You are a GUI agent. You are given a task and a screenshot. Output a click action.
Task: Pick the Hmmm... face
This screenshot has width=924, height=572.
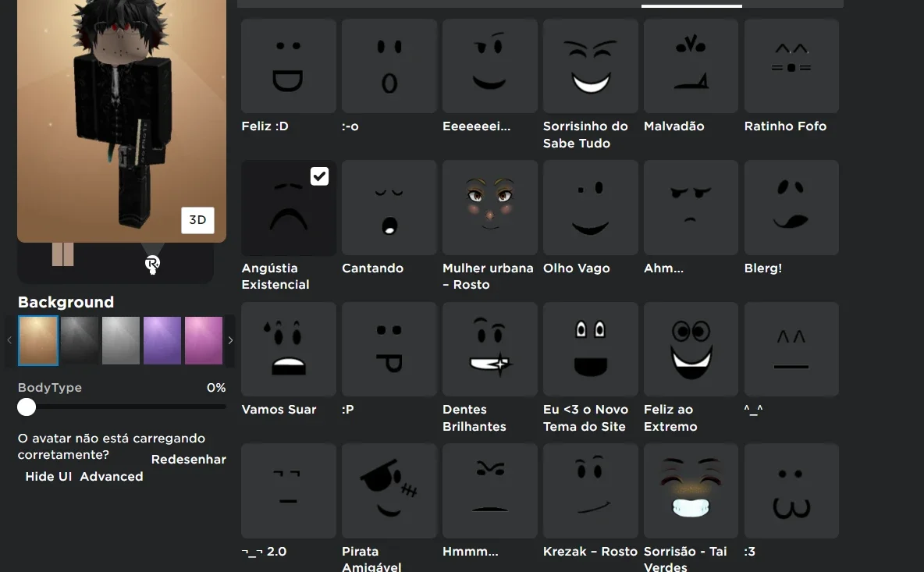click(489, 491)
